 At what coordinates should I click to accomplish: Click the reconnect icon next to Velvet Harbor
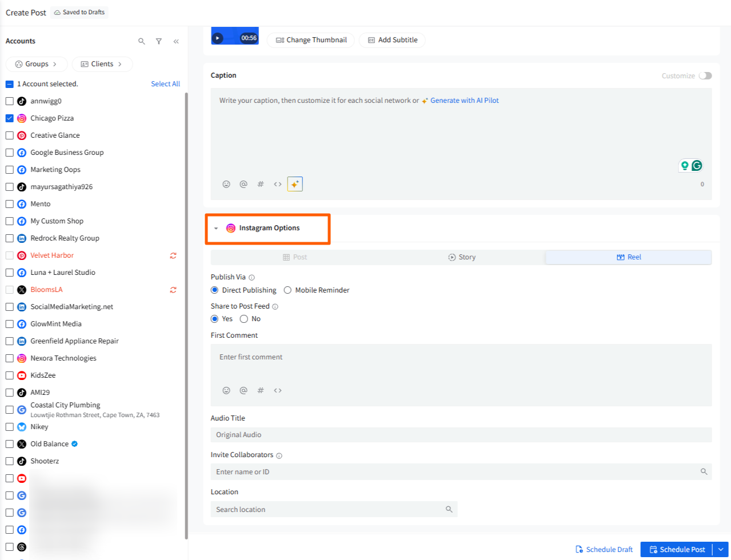173,255
